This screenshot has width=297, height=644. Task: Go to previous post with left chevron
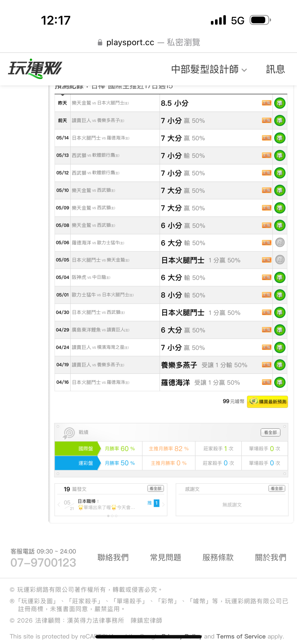[x=59, y=505]
